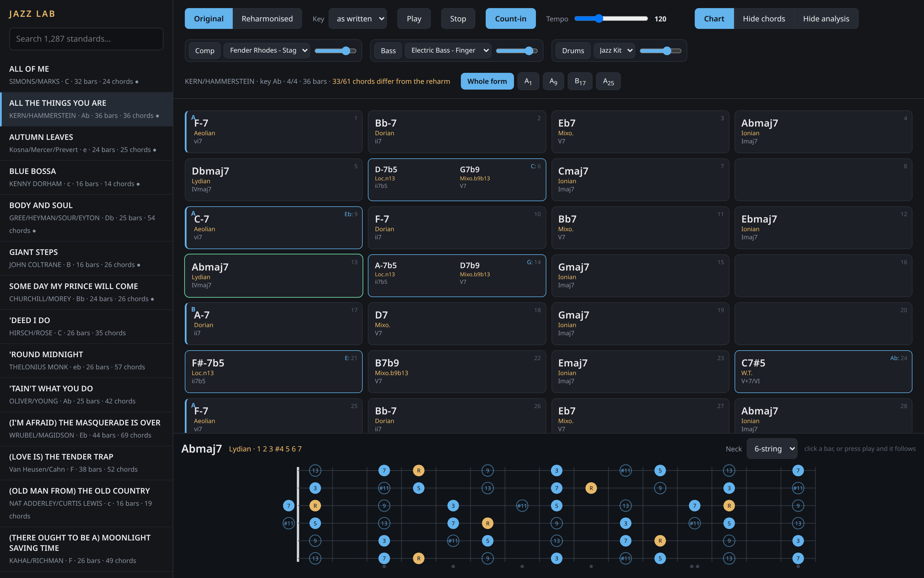Select bar 24 C7#5 chord cell
This screenshot has width=924, height=578.
pos(823,372)
